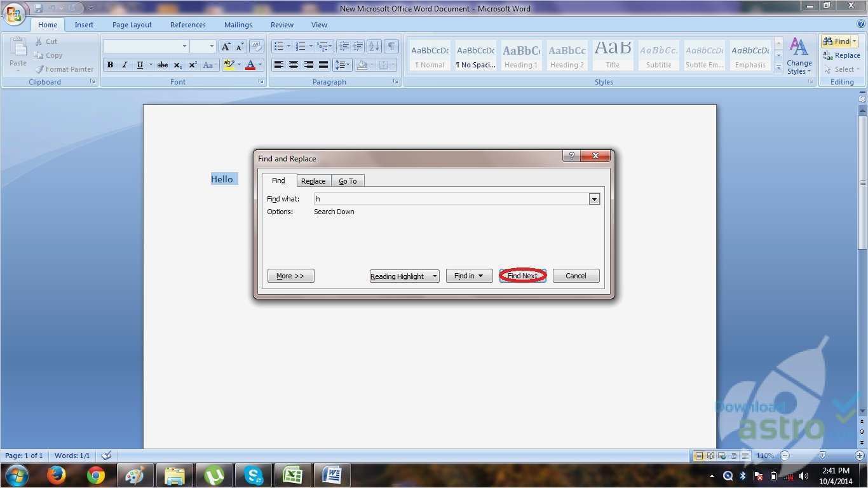
Task: Click the Change Case icon
Action: 209,65
